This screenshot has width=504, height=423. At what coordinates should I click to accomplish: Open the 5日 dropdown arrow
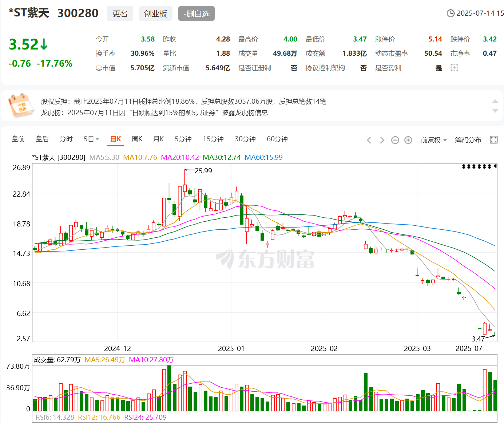pyautogui.click(x=97, y=139)
